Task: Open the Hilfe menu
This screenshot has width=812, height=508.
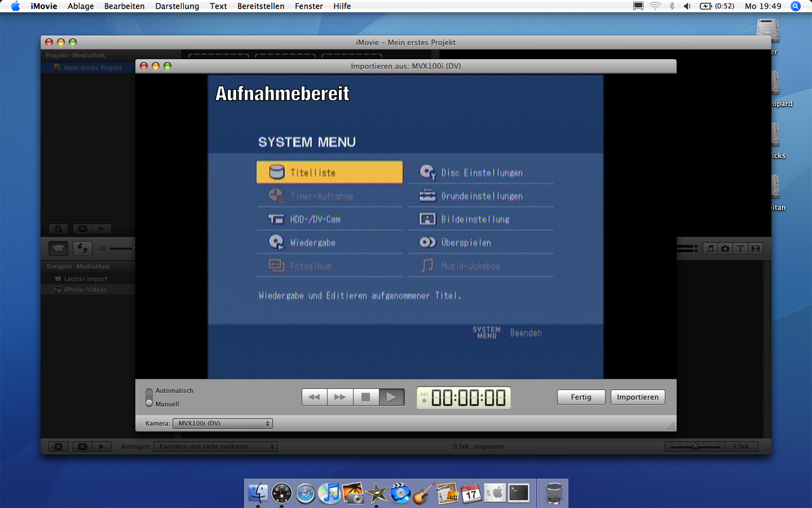Action: pyautogui.click(x=342, y=6)
